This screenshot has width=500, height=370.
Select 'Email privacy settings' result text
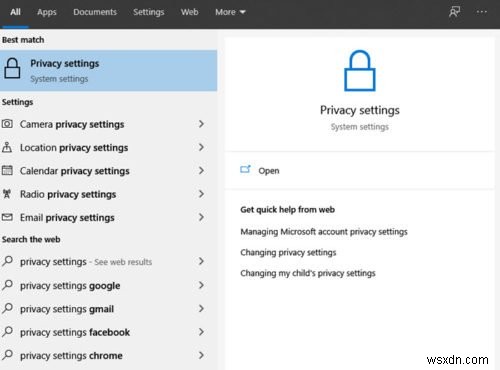pos(67,218)
